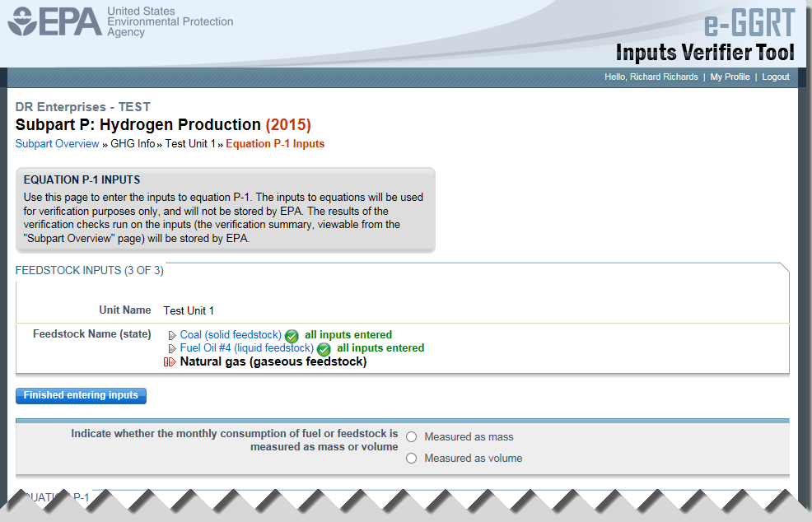Viewport: 812px width, 522px height.
Task: Click the EPA logo
Action: click(55, 21)
